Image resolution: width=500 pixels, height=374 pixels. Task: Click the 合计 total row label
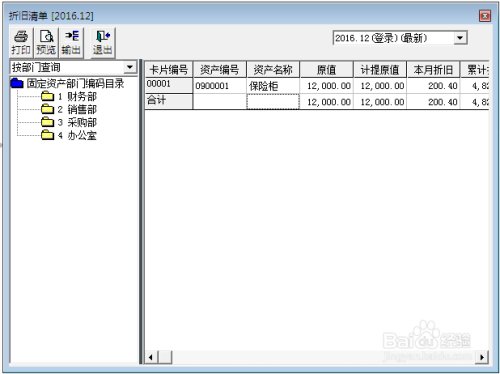tap(169, 101)
